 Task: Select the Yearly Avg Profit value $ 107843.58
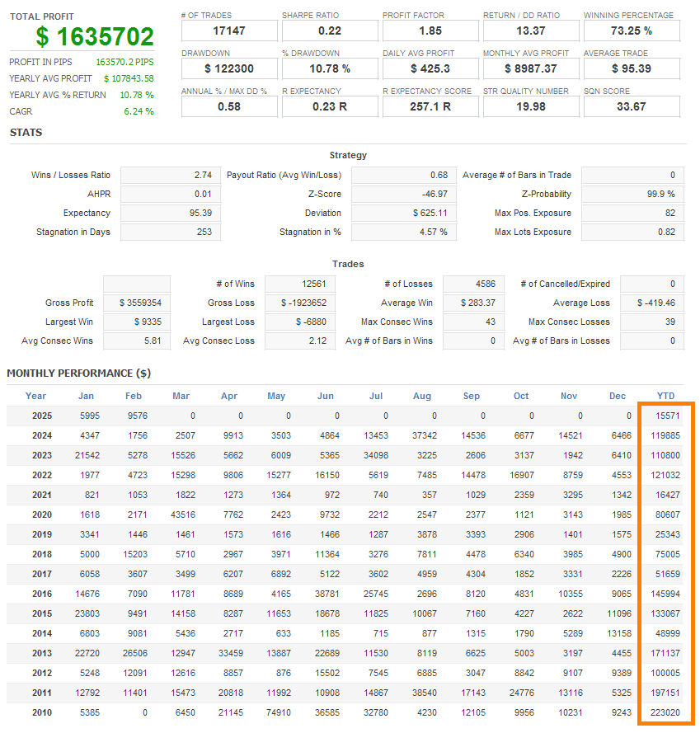pyautogui.click(x=129, y=78)
